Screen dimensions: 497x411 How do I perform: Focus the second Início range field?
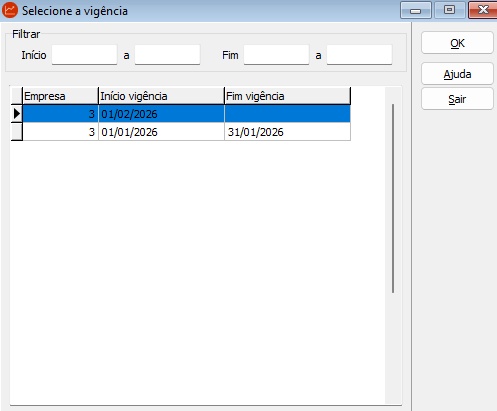(x=167, y=55)
